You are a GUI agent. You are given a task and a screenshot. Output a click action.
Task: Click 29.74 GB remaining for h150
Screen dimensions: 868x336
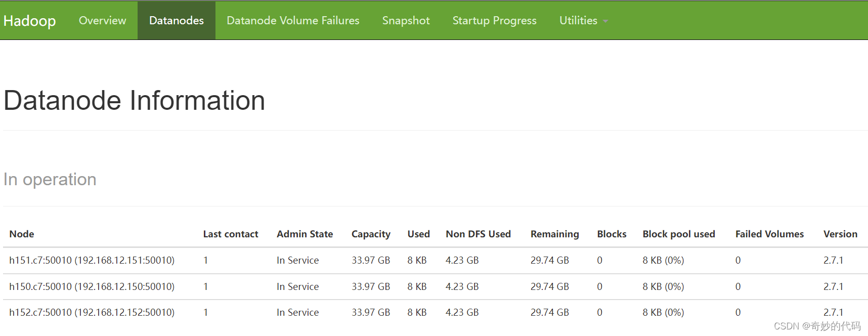coord(549,286)
